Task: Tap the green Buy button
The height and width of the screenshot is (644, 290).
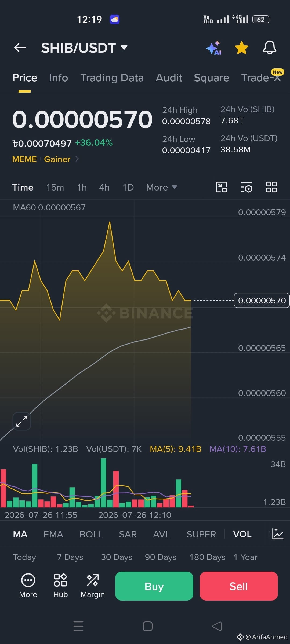Action: pos(154,586)
